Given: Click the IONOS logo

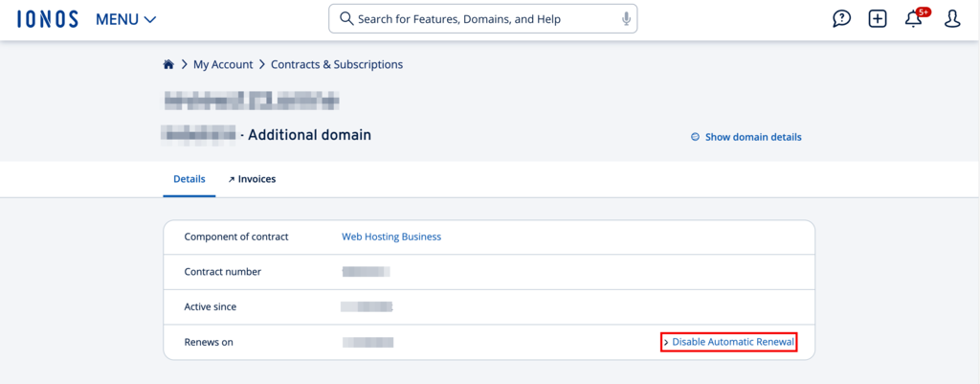Looking at the screenshot, I should click(48, 19).
